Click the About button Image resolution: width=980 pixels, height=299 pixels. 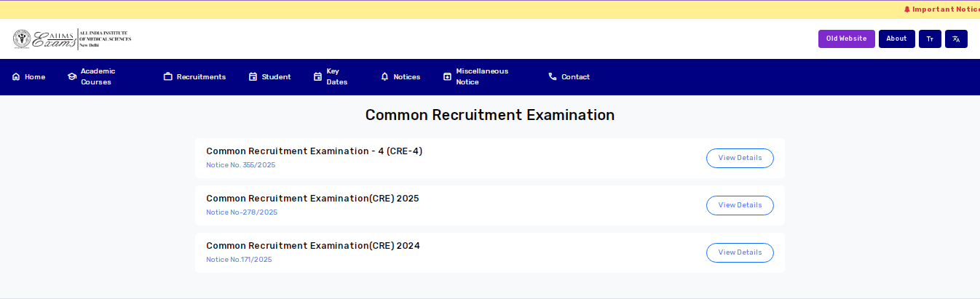click(897, 39)
